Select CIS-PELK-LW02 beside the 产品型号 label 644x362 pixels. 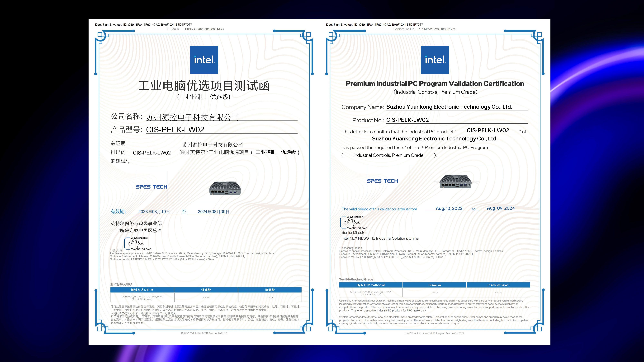pos(175,130)
